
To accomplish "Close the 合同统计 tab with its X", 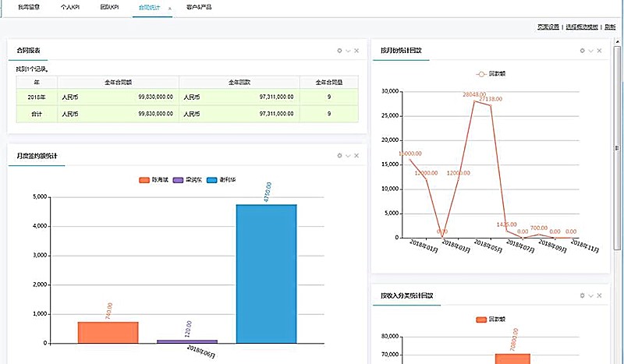I will tap(169, 8).
